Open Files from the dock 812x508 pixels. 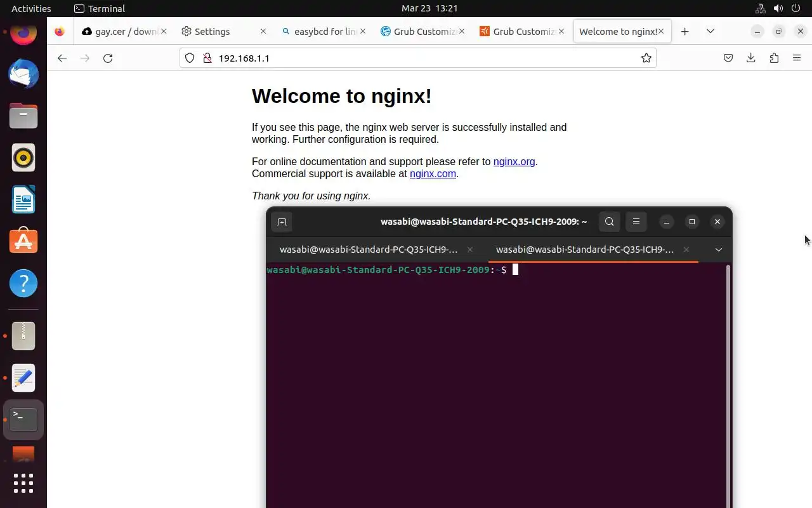pos(23,116)
